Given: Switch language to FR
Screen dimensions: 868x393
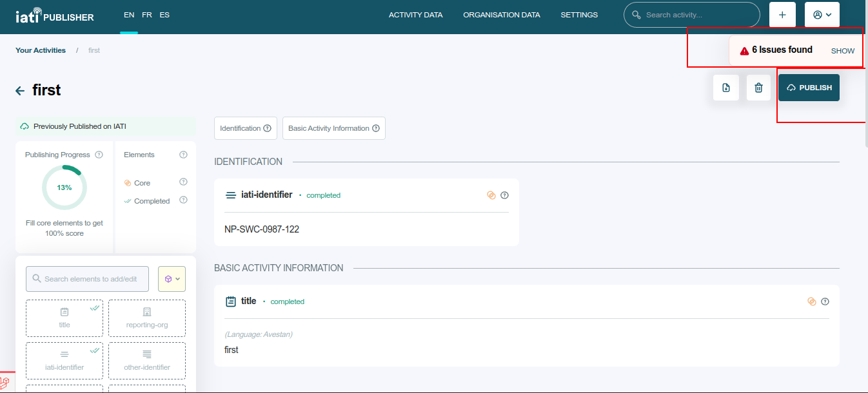Looking at the screenshot, I should tap(147, 15).
